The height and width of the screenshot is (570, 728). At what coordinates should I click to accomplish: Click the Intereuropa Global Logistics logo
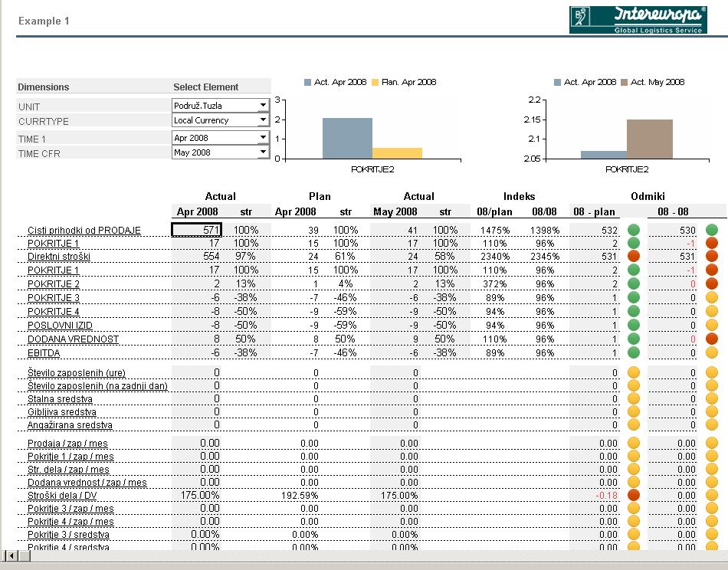click(x=638, y=20)
